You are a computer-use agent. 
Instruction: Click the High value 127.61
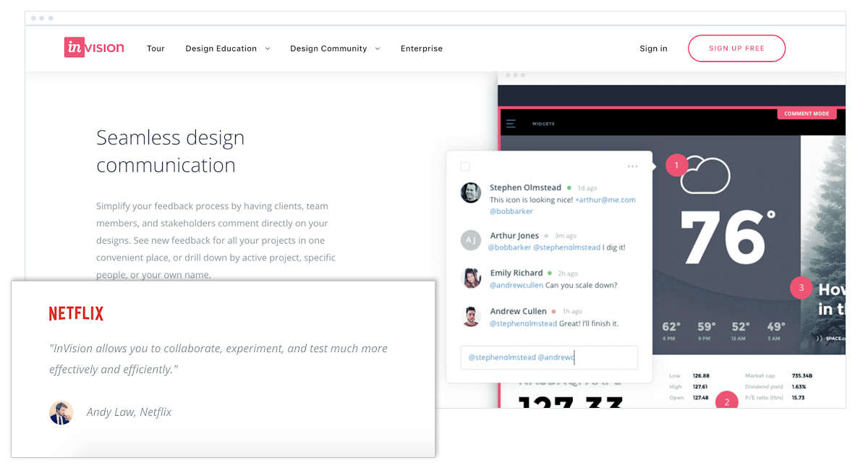[700, 387]
